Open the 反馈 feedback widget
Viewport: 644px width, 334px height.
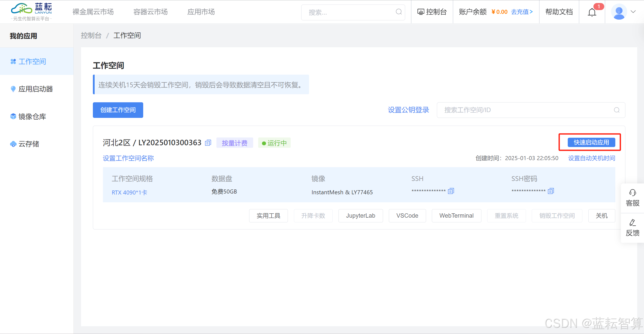tap(632, 228)
